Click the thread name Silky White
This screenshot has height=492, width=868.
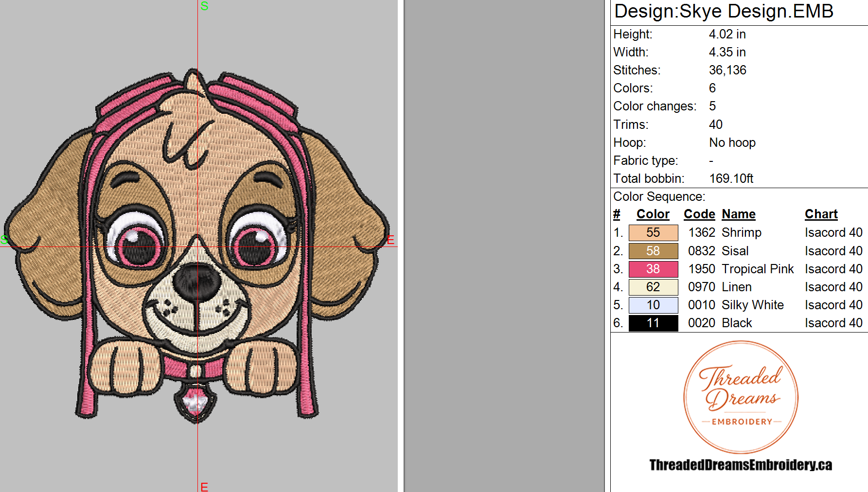tap(753, 305)
